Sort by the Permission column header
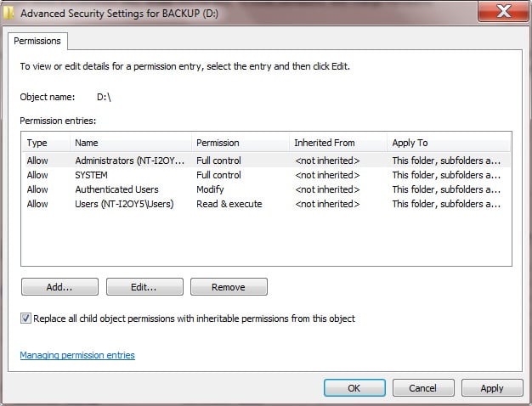The height and width of the screenshot is (406, 532). pos(238,143)
